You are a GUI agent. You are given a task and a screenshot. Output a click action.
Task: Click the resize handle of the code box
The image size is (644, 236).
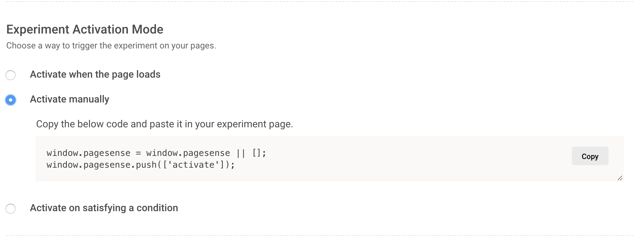[x=620, y=178]
